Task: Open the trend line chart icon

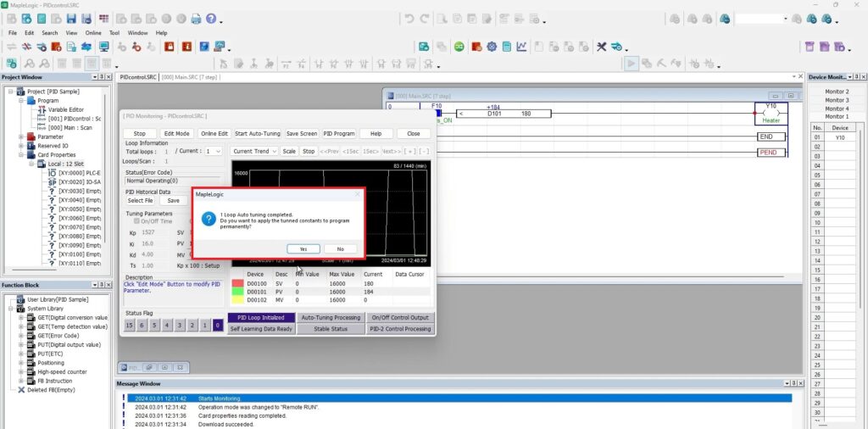Action: (521, 47)
